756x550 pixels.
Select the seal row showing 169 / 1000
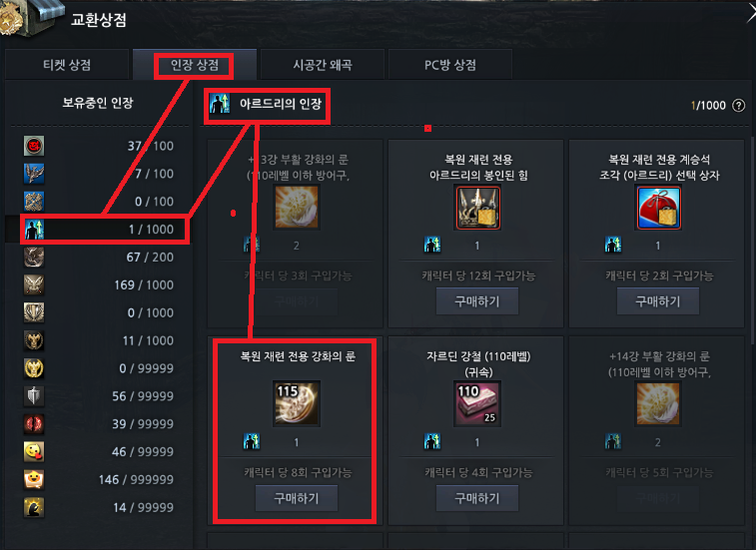click(x=99, y=284)
